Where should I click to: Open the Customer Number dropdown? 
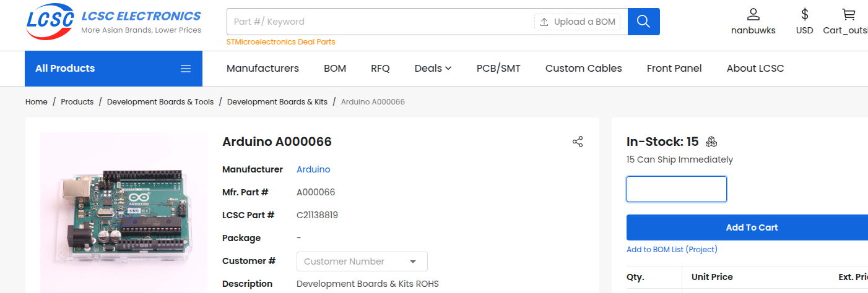362,261
